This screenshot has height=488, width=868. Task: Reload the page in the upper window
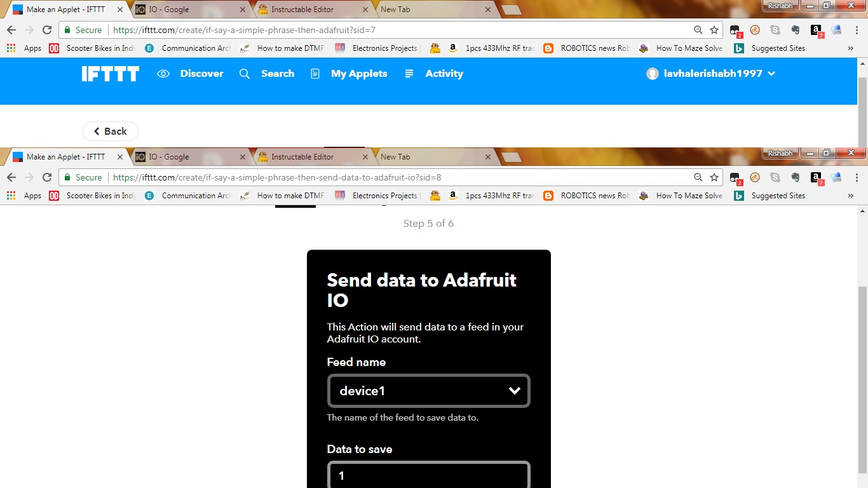(x=46, y=30)
